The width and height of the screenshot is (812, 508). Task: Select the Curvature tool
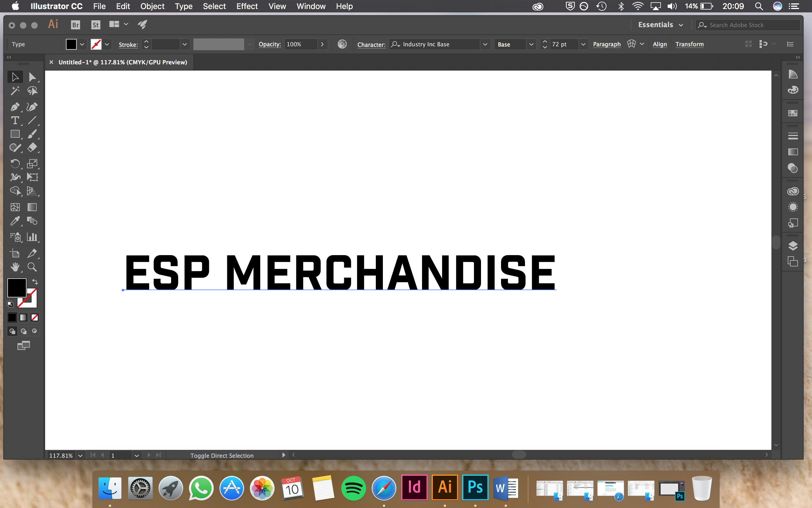click(32, 107)
